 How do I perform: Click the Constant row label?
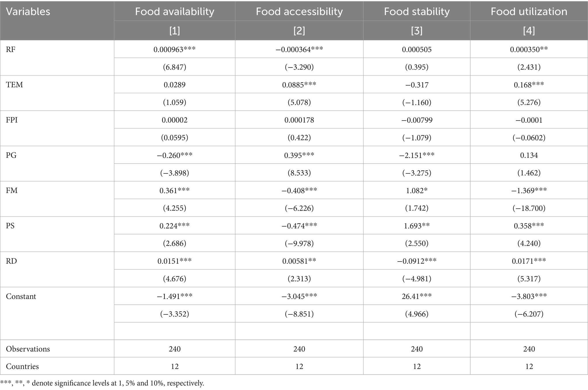click(21, 296)
